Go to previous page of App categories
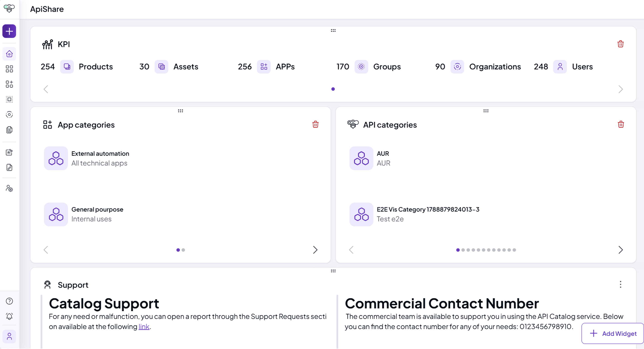Viewport: 644px width, 349px height. coord(46,250)
